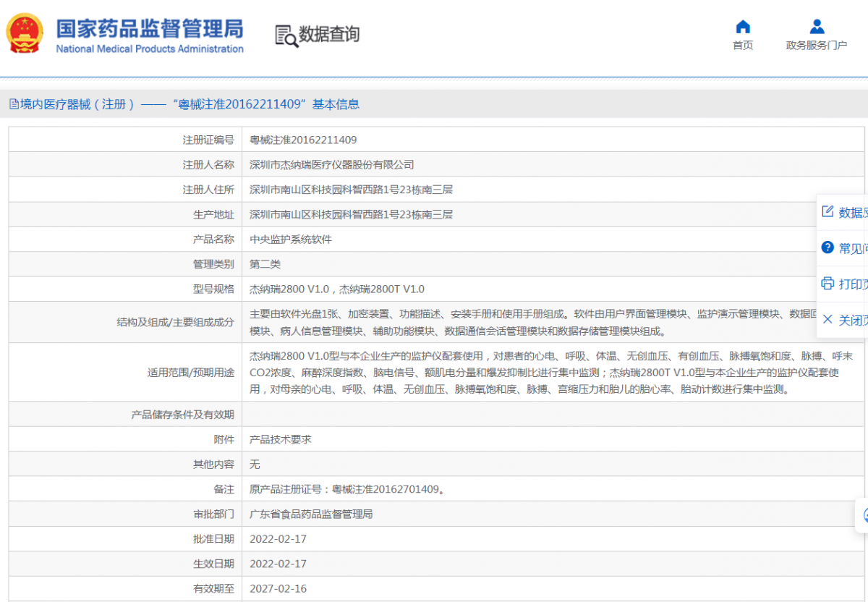Click 国家药品监督管理局 site title
Screen dimensions: 868x602
(x=150, y=28)
